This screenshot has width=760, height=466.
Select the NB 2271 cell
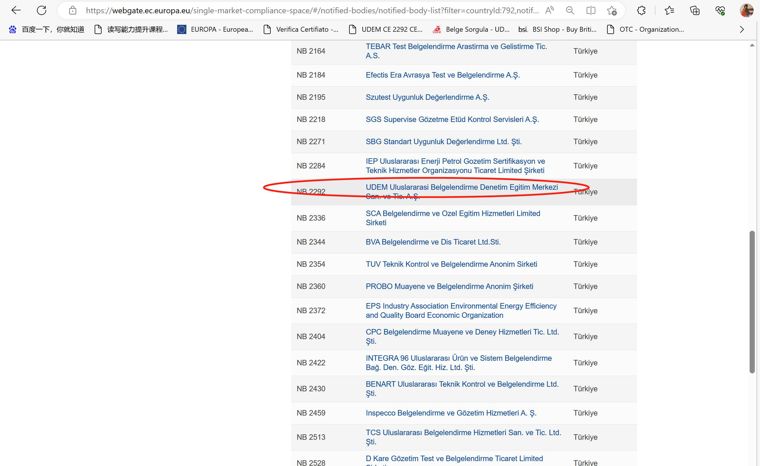point(311,142)
